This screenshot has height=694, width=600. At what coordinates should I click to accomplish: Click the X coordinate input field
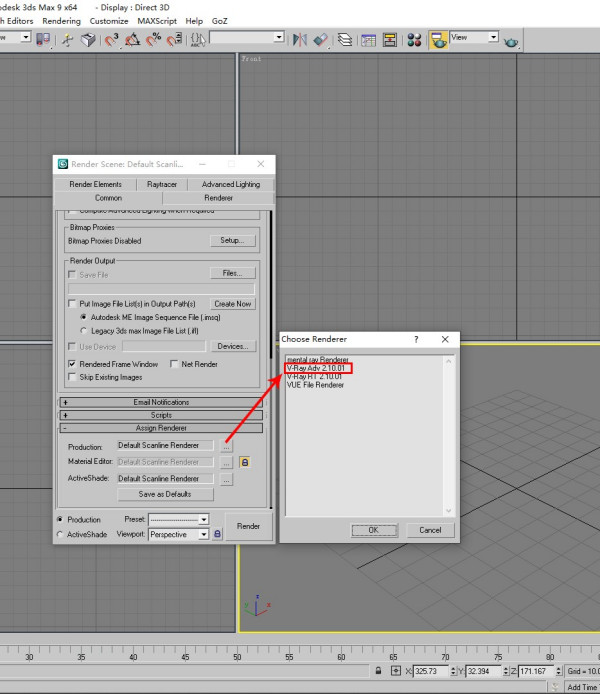431,671
